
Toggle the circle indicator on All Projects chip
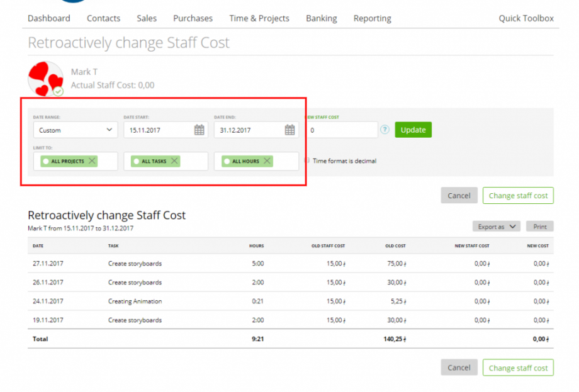[x=46, y=160]
